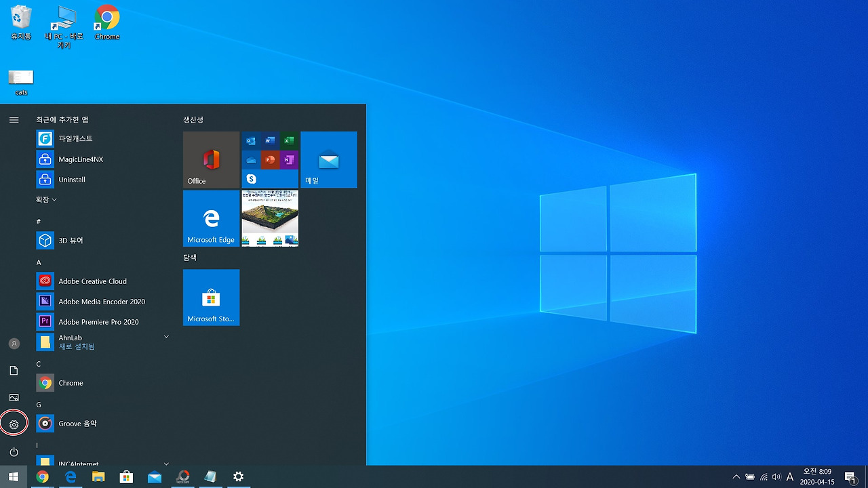Screen dimensions: 868x488
Task: Click the Windows Start button
Action: tap(14, 476)
